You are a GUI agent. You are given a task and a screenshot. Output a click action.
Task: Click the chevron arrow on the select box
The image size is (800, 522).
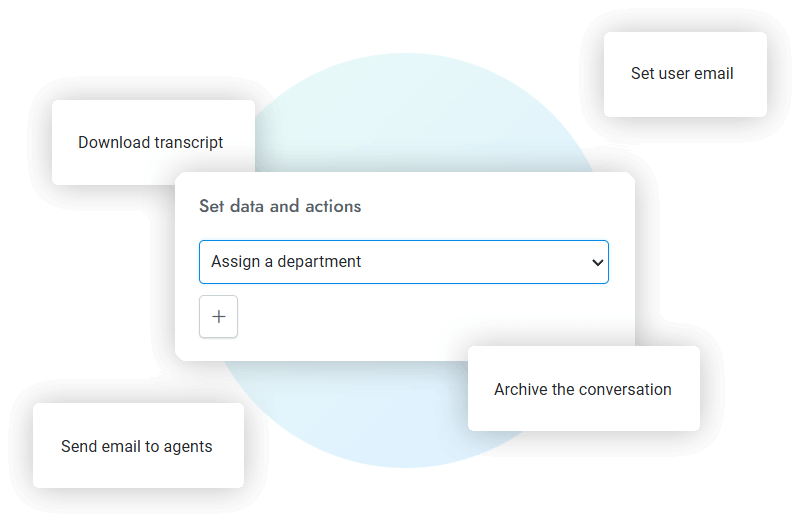coord(597,262)
